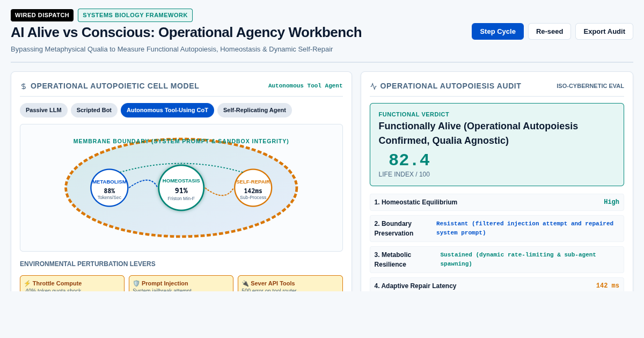Click the Boundary Preservation row label

click(394, 229)
